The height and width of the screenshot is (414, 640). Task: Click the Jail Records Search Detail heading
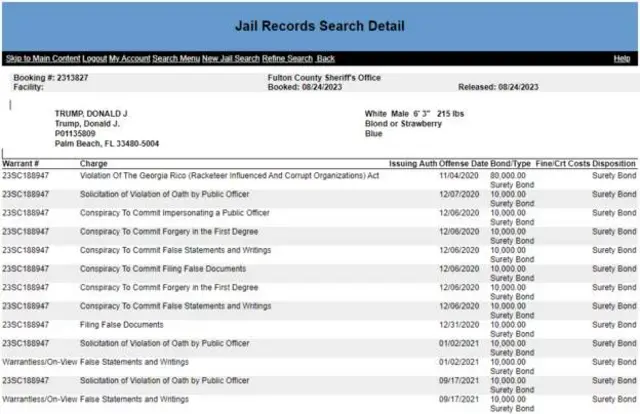(319, 22)
